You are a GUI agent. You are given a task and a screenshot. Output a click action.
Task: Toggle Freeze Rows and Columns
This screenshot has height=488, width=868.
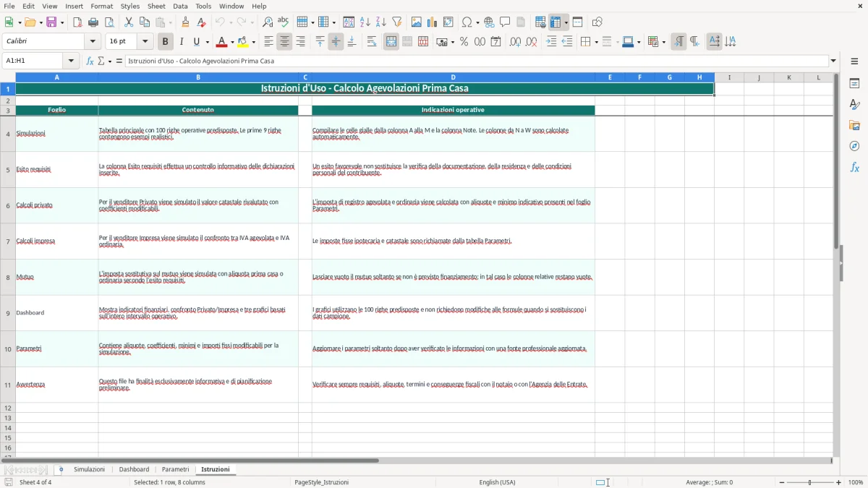click(x=556, y=22)
